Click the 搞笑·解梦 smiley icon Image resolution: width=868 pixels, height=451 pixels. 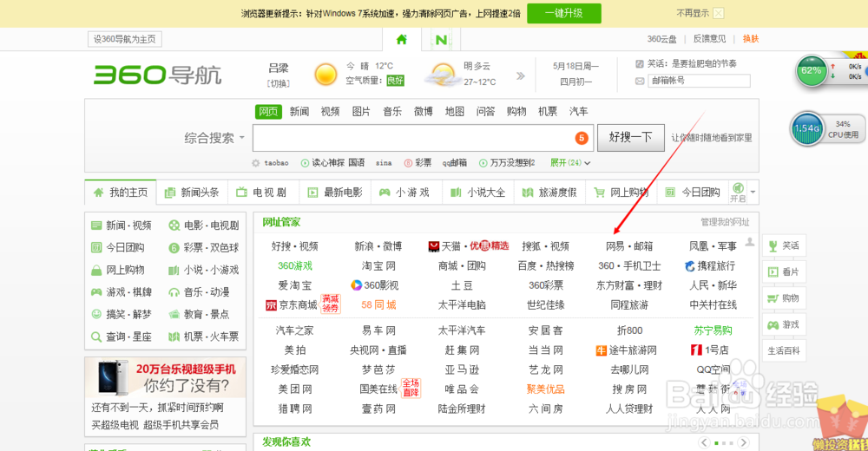coord(96,314)
